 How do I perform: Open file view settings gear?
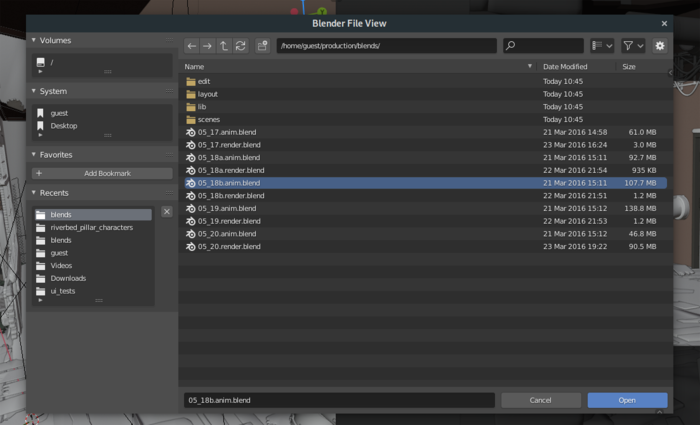coord(659,46)
